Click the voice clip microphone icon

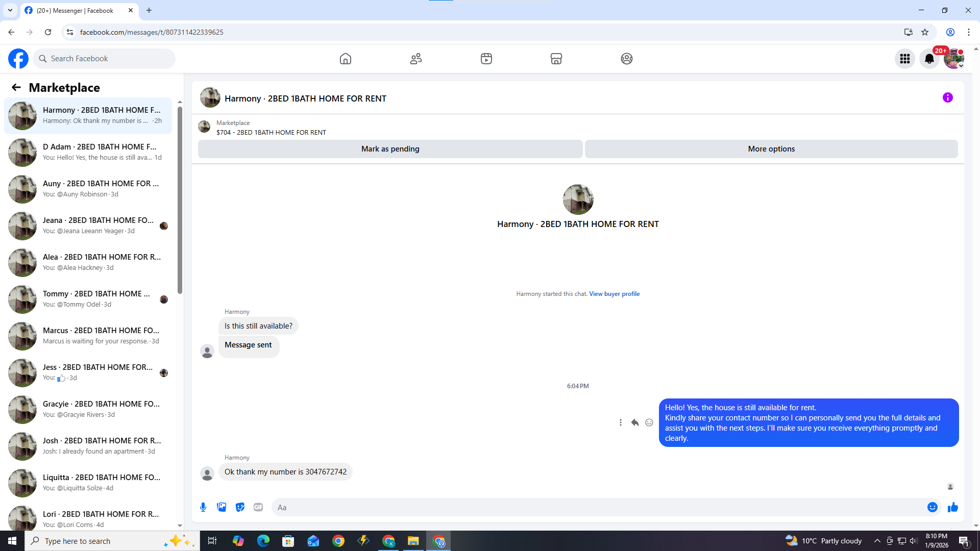pos(203,507)
